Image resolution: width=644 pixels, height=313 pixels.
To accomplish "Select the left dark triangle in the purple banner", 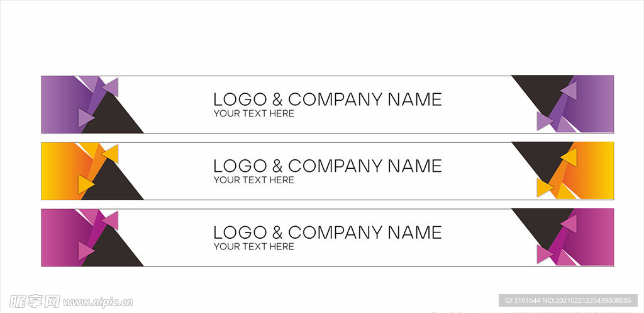I will tap(115, 118).
